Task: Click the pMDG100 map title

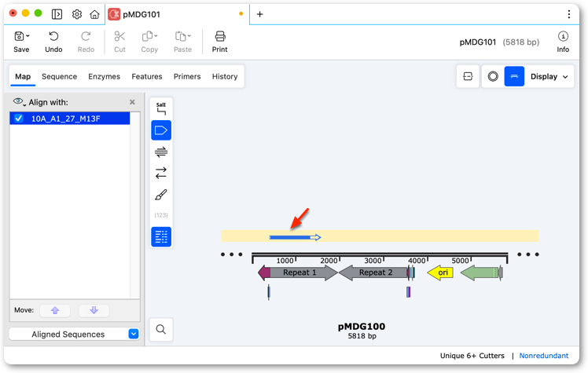Action: click(x=362, y=327)
